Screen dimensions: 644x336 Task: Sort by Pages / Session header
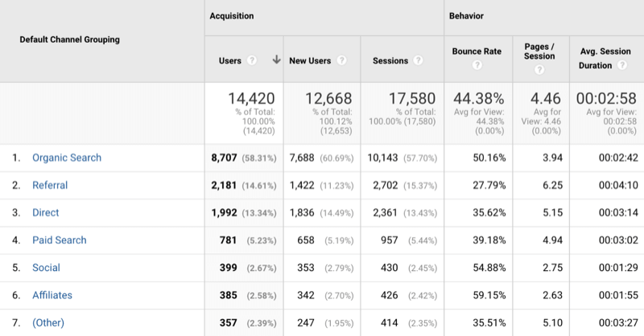click(539, 51)
